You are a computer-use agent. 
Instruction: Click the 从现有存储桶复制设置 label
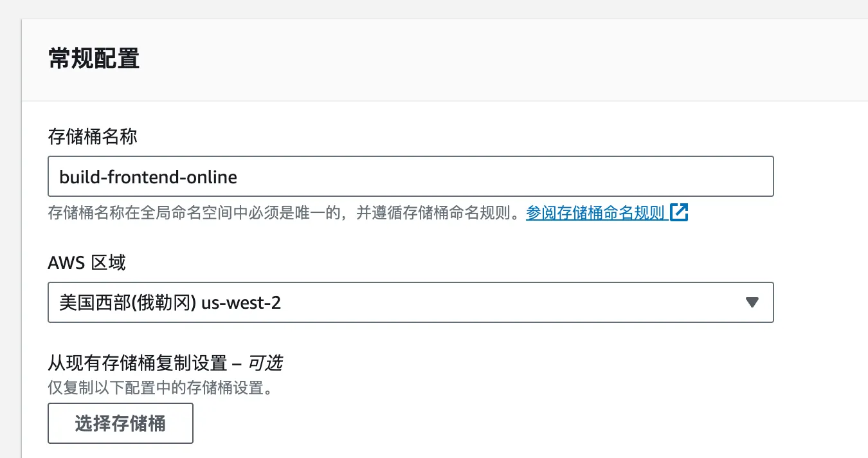pos(138,363)
